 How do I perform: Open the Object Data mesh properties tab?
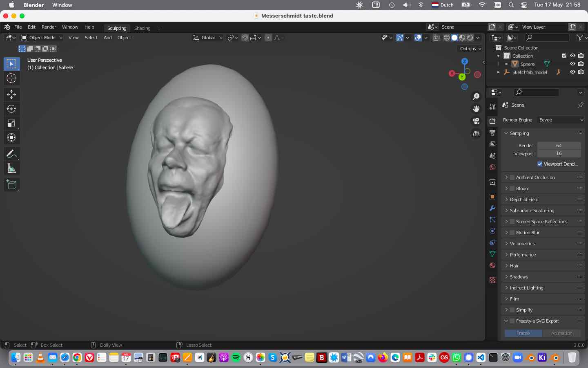pyautogui.click(x=492, y=254)
